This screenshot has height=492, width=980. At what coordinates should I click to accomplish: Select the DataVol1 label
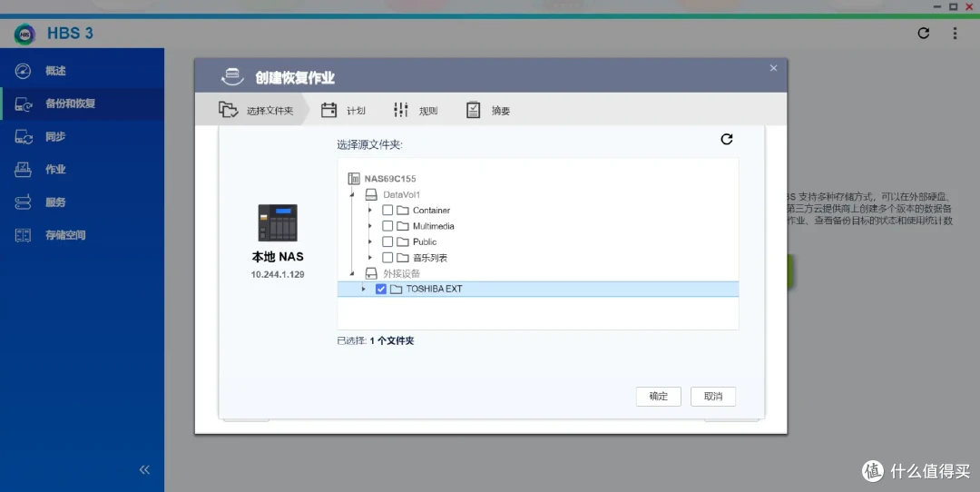(401, 194)
